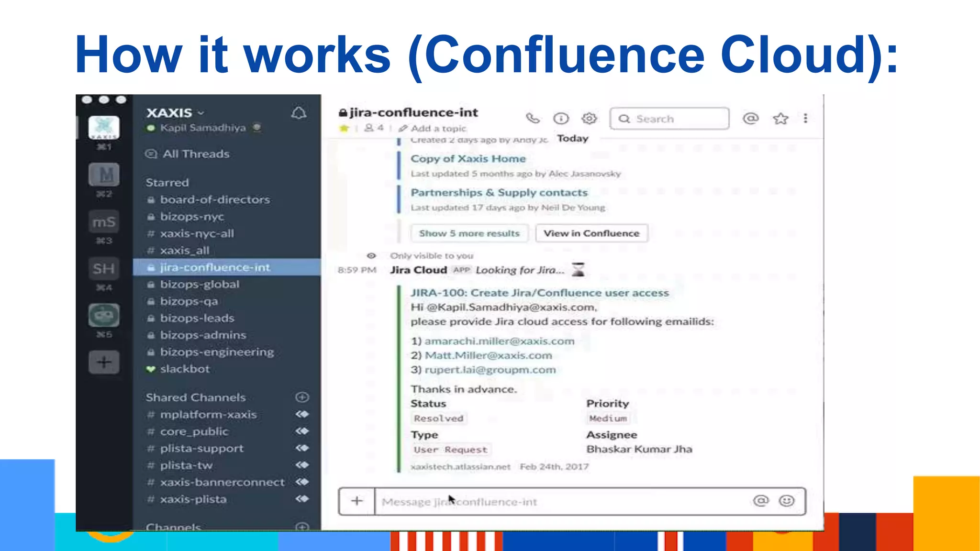This screenshot has height=551, width=980.
Task: Click the View in Confluence button
Action: tap(591, 233)
